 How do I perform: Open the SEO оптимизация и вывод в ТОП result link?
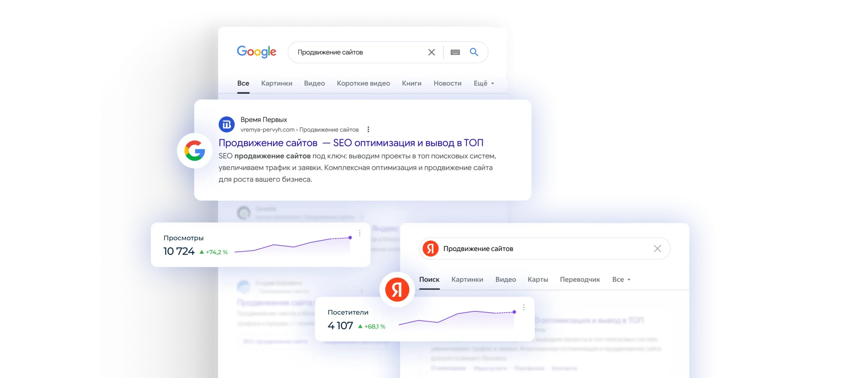click(351, 143)
